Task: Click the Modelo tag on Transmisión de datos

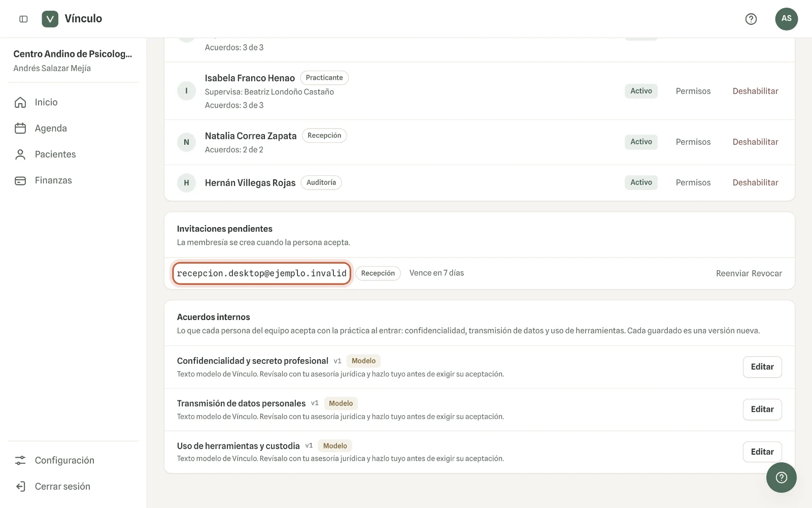Action: click(341, 403)
